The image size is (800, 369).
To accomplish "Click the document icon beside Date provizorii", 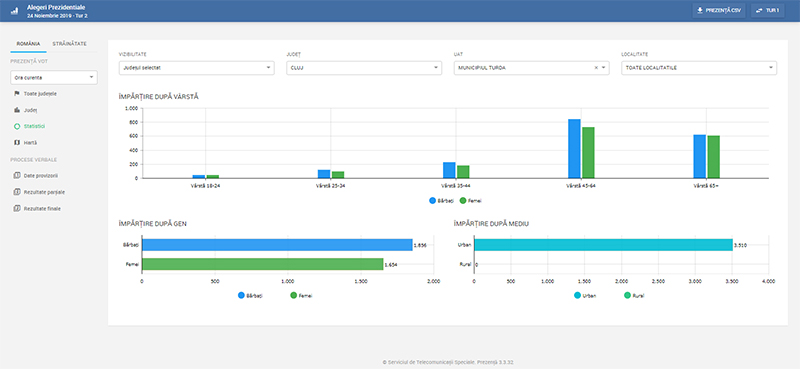I will [17, 175].
